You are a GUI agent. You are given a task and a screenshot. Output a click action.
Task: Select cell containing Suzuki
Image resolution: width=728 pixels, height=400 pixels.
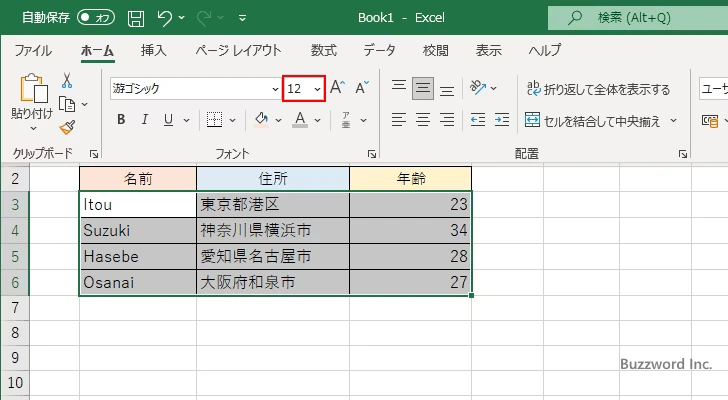pos(138,230)
